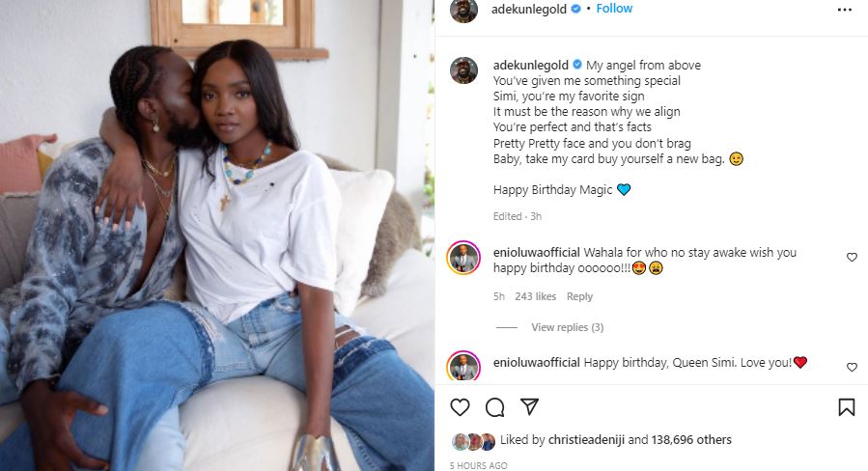This screenshot has width=868, height=471.
Task: Click the liker avatars next to Liked by
Action: 473,441
